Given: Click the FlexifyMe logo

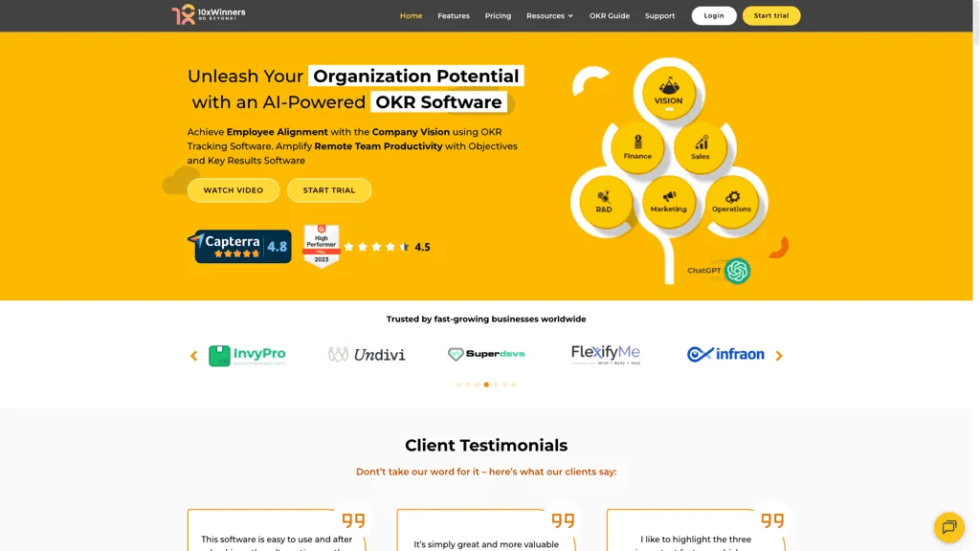Looking at the screenshot, I should coord(606,354).
